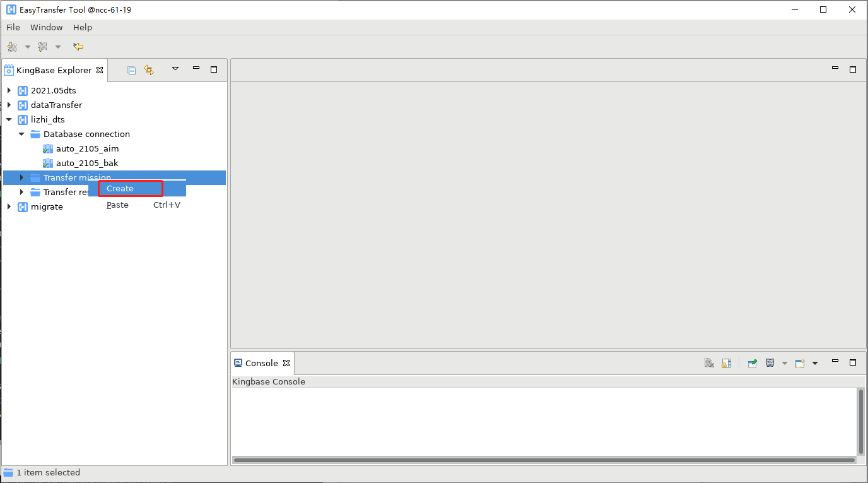This screenshot has height=483, width=868.
Task: Select the 2021.05dts project label
Action: tap(54, 90)
